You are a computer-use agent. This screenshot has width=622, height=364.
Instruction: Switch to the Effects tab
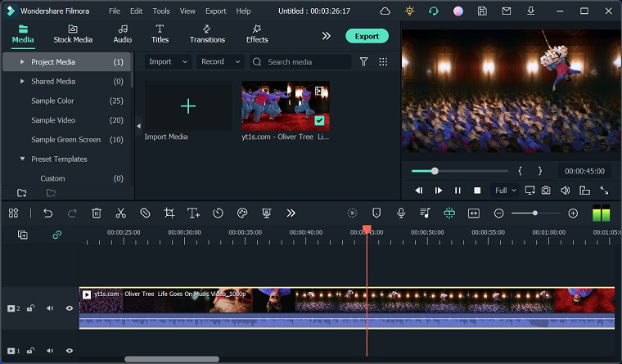pyautogui.click(x=257, y=34)
